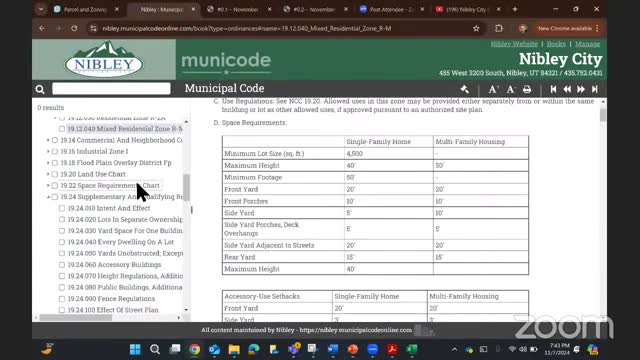
Task: Open the Nibley Website link
Action: 514,44
